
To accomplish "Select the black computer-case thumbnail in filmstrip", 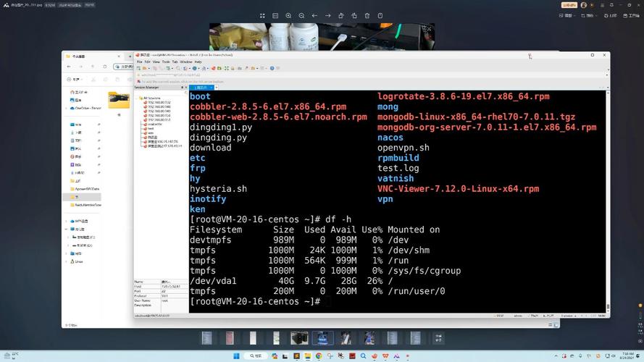I will (x=299, y=338).
